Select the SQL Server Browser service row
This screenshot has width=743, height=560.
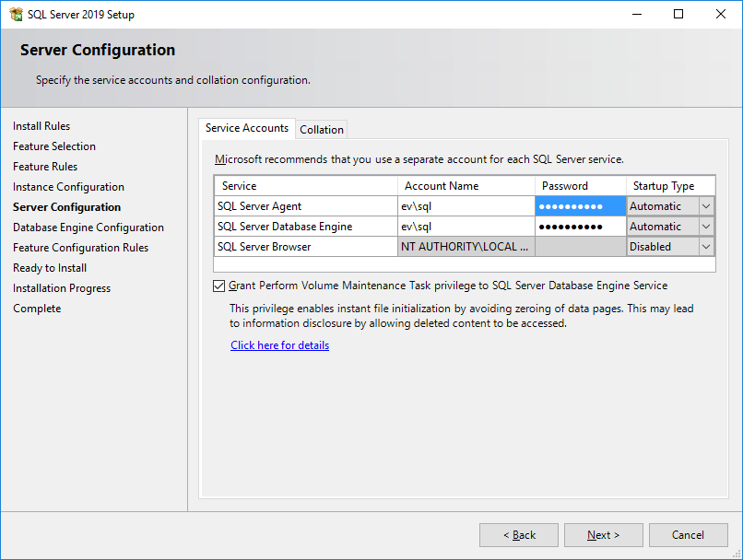(304, 246)
